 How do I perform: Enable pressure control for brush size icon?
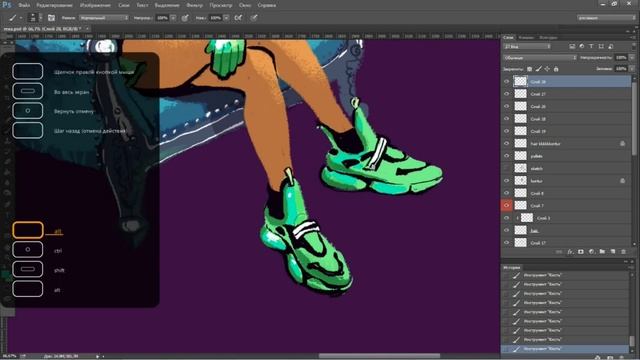coord(254,18)
